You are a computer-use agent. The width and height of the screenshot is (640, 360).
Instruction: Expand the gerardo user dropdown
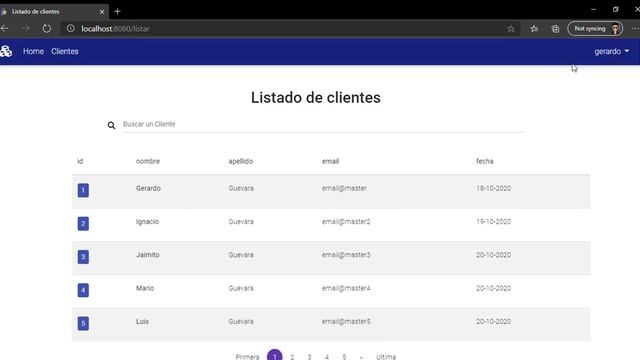click(x=611, y=51)
